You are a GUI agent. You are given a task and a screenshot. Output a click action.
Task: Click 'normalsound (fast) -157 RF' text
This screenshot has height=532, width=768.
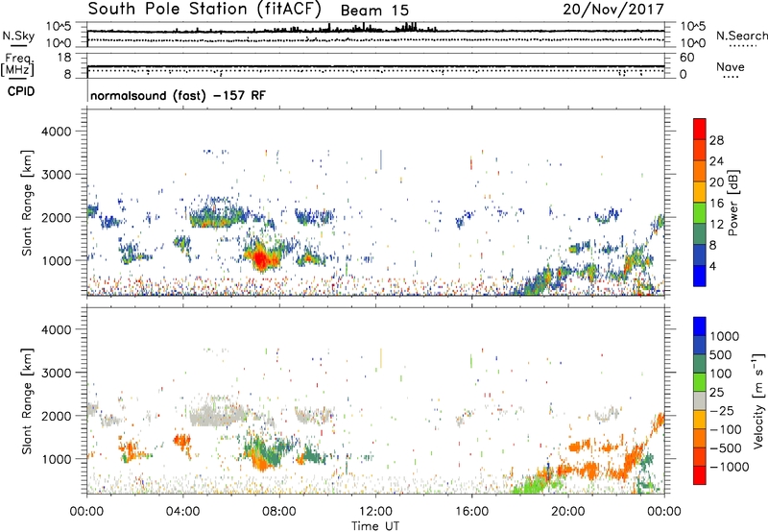pyautogui.click(x=178, y=95)
